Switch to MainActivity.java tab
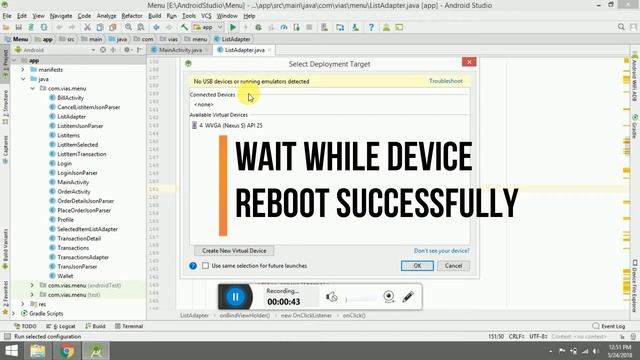This screenshot has width=640, height=360. (x=180, y=50)
